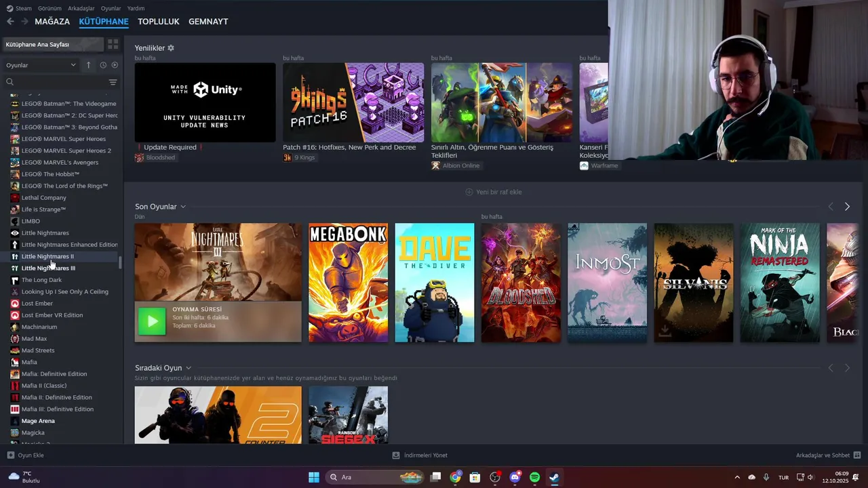Select the INMOST game cover
Viewport: 868px width, 488px height.
pos(607,283)
